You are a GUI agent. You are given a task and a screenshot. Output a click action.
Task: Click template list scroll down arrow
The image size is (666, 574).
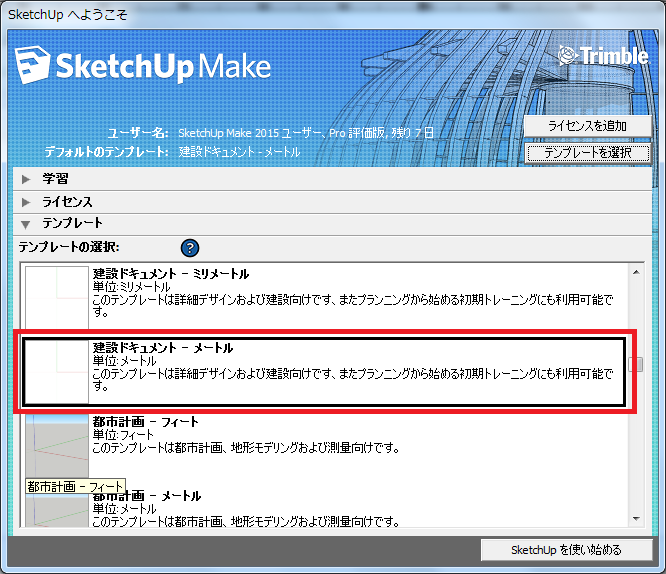click(636, 519)
